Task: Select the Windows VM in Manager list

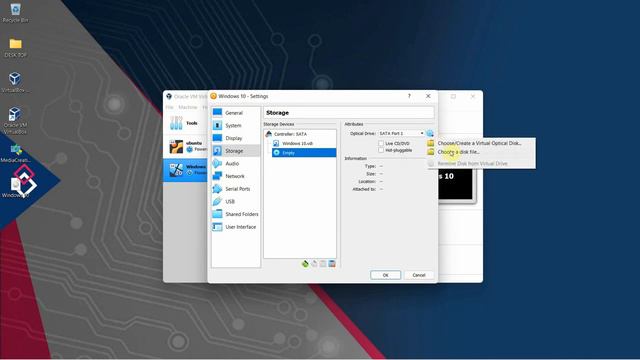Action: tap(186, 170)
